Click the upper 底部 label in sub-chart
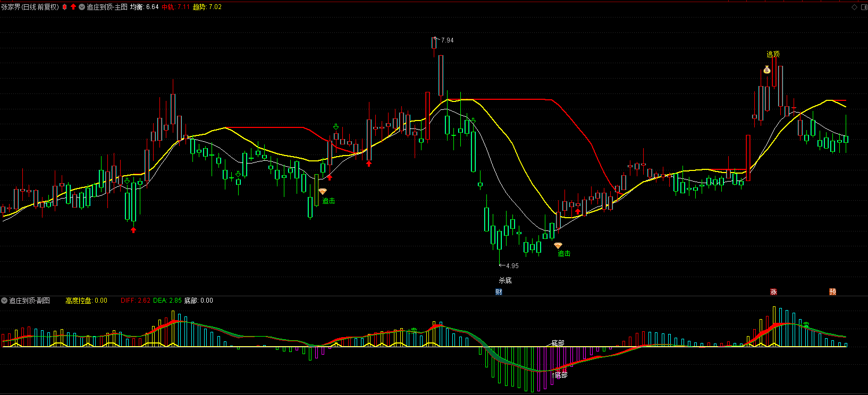The width and height of the screenshot is (868, 395). (x=558, y=344)
